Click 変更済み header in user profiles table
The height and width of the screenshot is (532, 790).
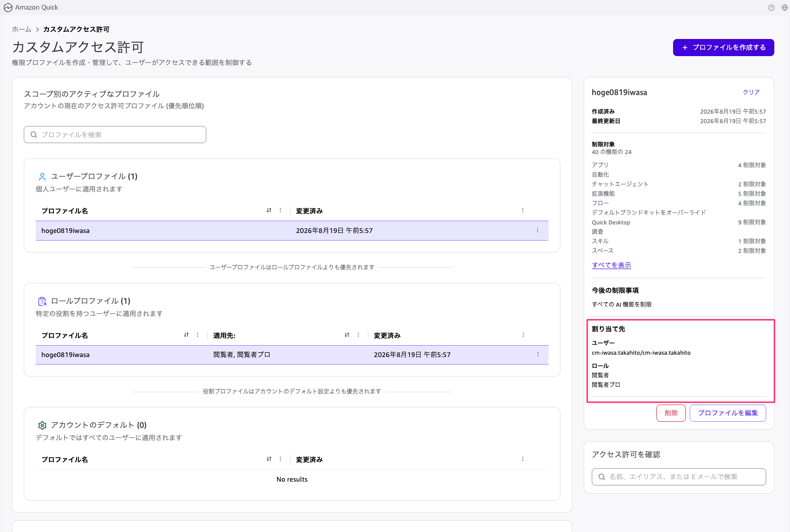pyautogui.click(x=309, y=211)
